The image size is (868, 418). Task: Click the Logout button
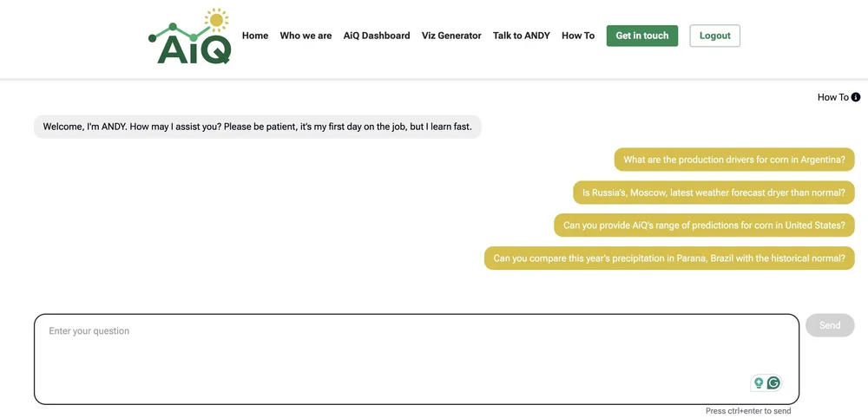[714, 36]
